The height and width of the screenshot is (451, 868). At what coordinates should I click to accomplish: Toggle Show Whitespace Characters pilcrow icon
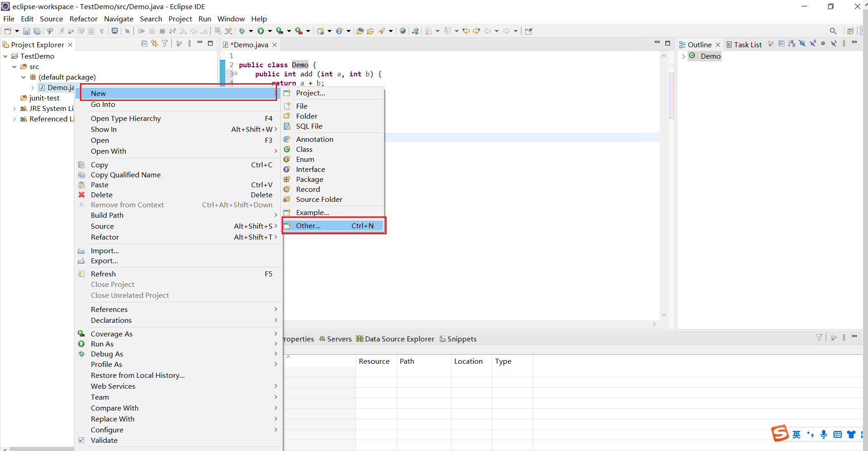(x=102, y=31)
